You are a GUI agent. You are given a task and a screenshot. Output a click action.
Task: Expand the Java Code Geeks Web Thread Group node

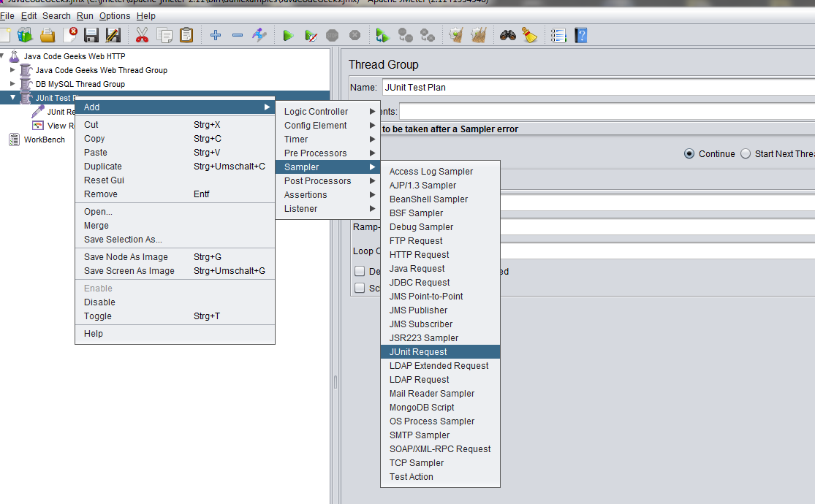(12, 70)
